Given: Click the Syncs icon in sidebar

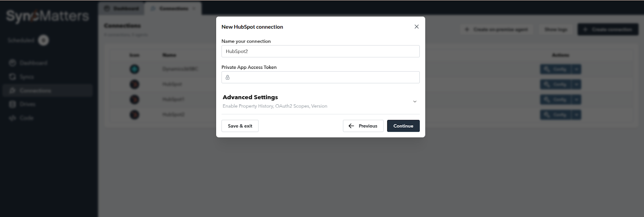Looking at the screenshot, I should pyautogui.click(x=12, y=76).
